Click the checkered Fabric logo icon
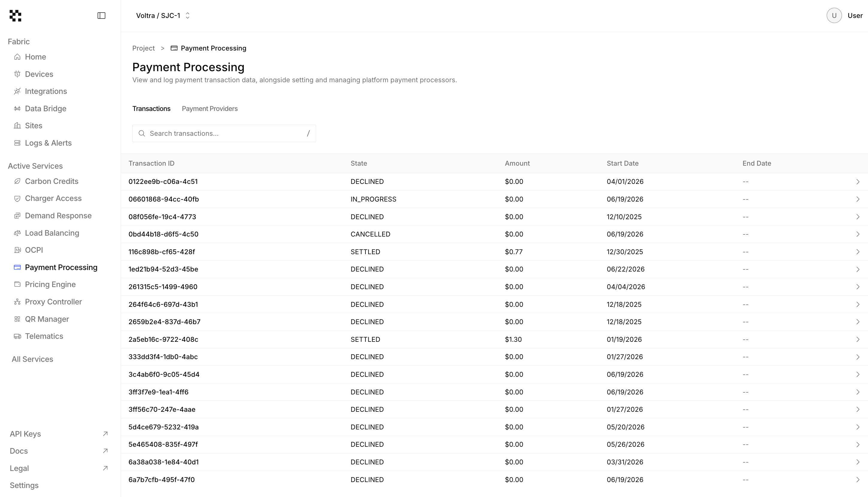Screen dimensions: 868x497 pos(15,16)
